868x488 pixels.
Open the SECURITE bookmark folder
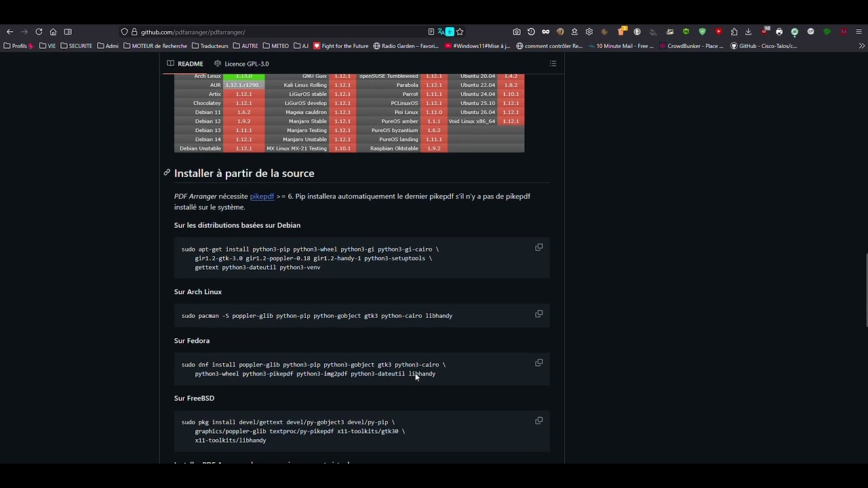76,46
